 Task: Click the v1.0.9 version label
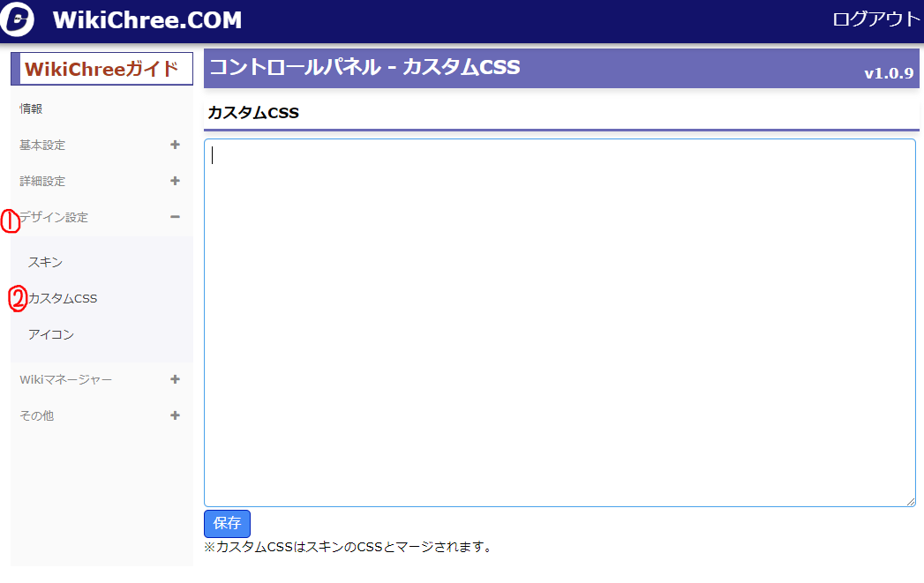click(889, 73)
